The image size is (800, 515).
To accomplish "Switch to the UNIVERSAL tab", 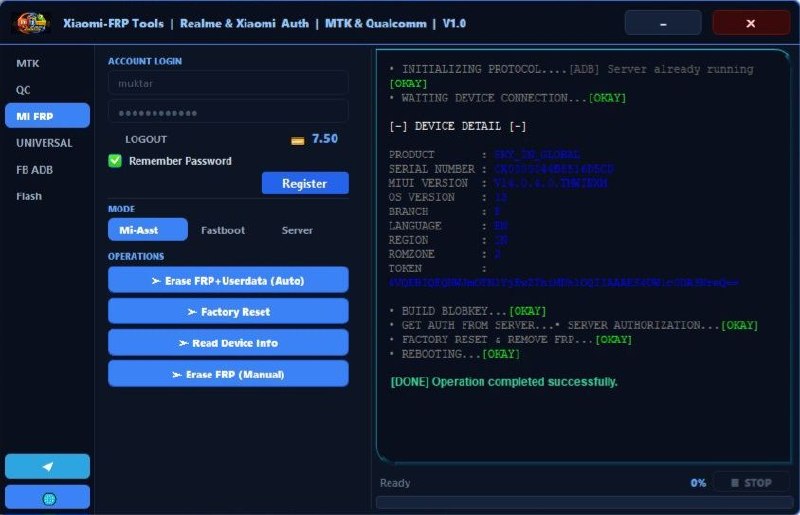I will click(x=44, y=143).
